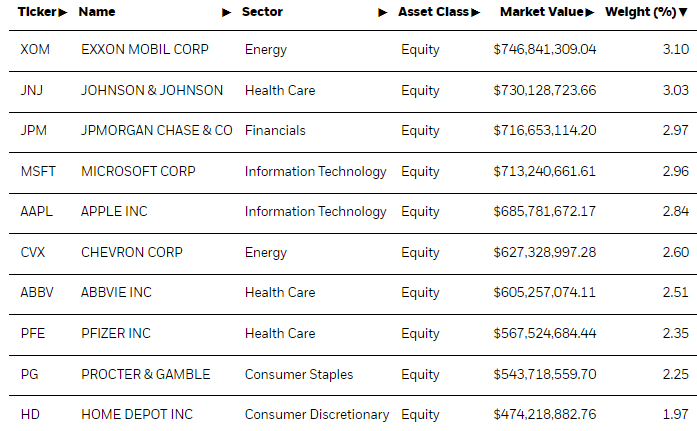Sort by the Ticker column arrow
Screen dimensions: 697x431
pos(63,12)
